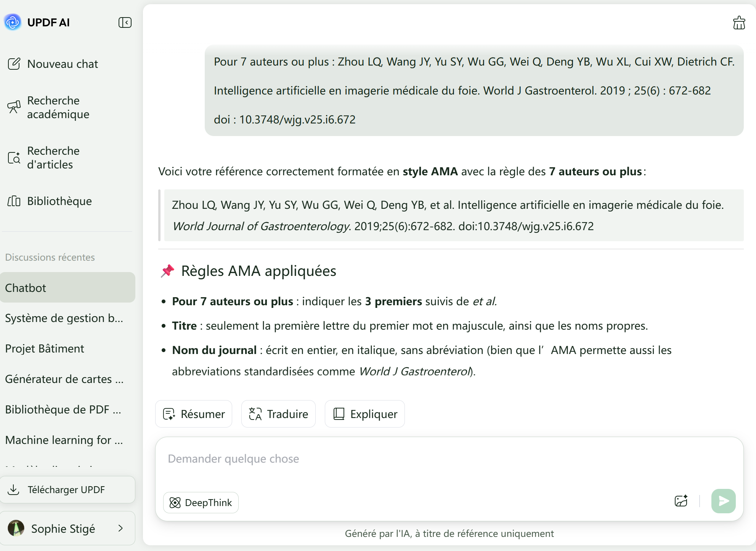The height and width of the screenshot is (551, 756).
Task: Select the Chatbot discussion
Action: [67, 288]
